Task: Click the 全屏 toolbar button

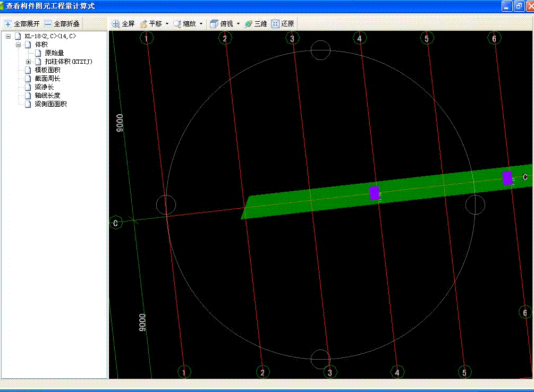Action: [123, 24]
